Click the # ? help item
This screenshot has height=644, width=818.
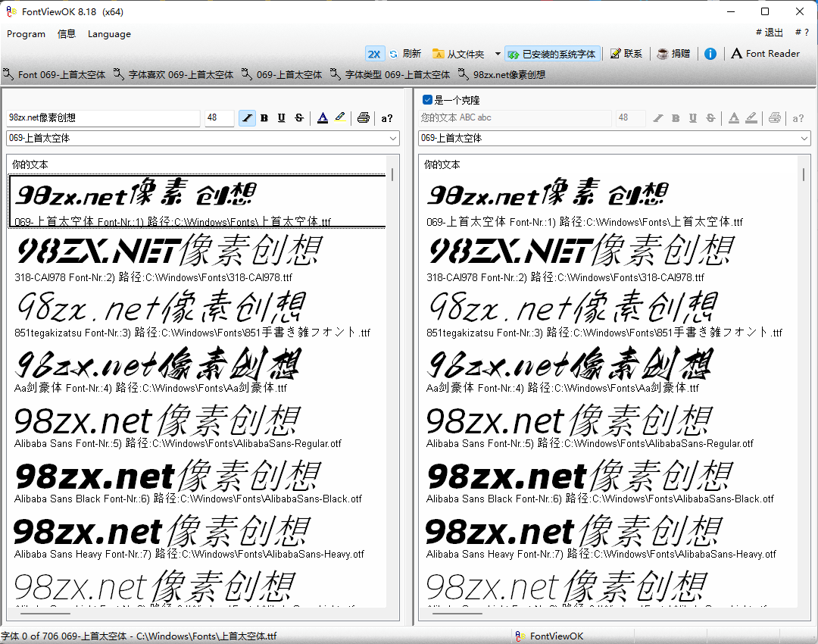802,33
